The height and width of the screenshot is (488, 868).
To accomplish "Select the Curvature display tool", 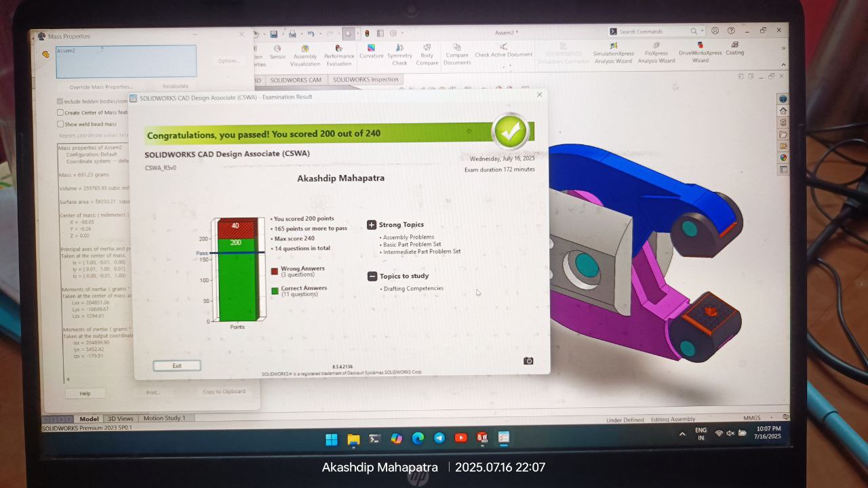I will [x=371, y=52].
